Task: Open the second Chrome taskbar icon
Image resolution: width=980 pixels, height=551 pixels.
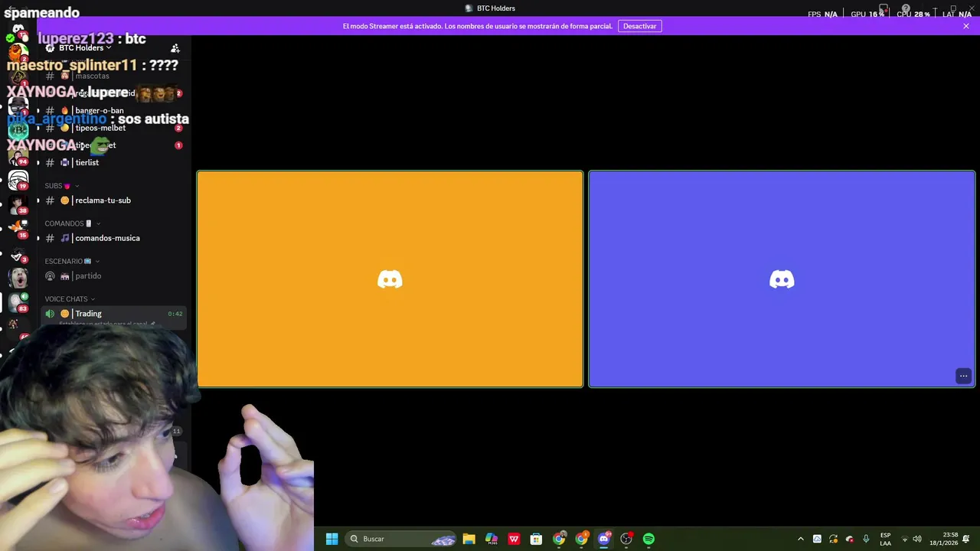Action: 582,539
